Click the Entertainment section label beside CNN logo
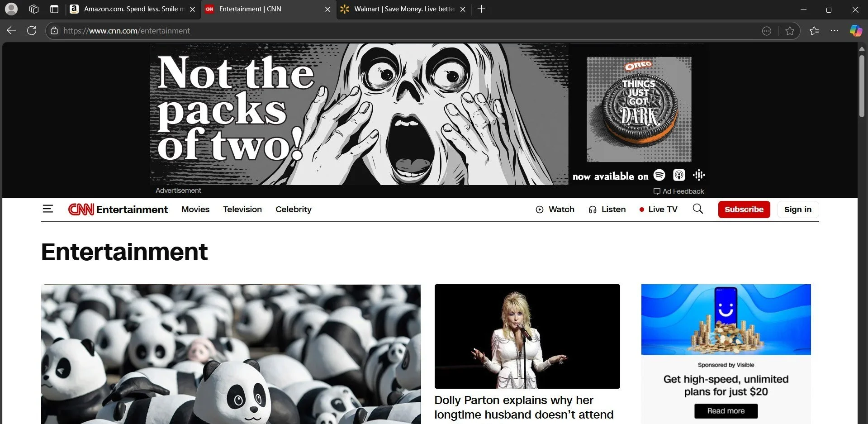 pos(132,210)
